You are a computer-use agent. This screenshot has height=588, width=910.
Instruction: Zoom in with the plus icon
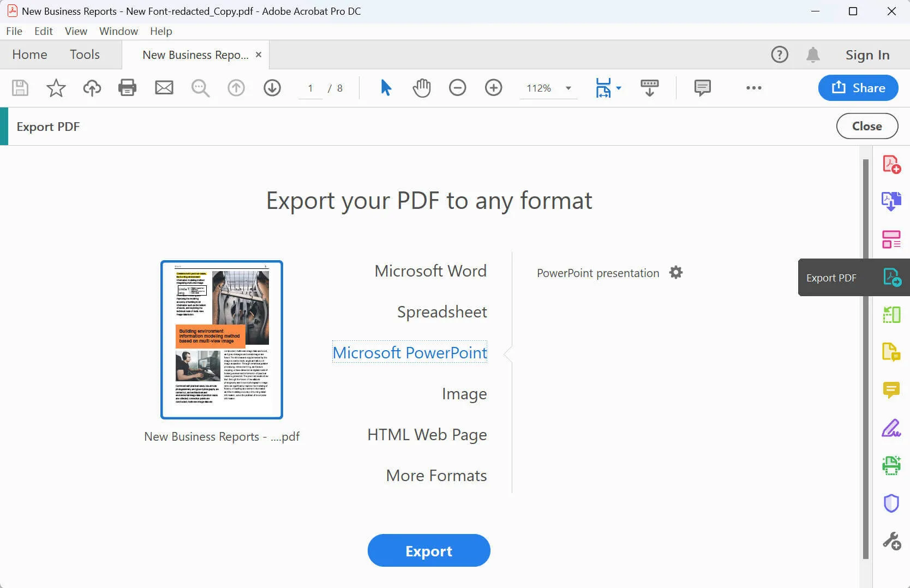(493, 88)
